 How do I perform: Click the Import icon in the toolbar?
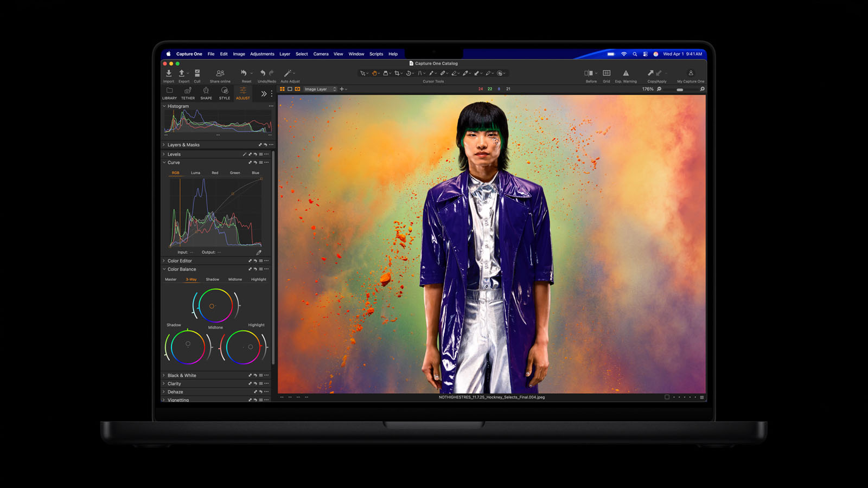pyautogui.click(x=169, y=73)
